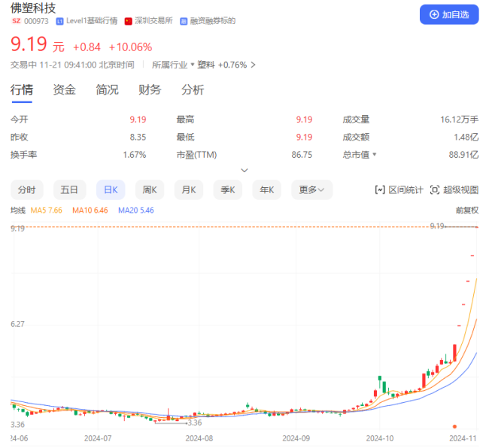Viewport: 489px width, 448px height.
Task: Select the 年K chart period
Action: click(x=266, y=189)
